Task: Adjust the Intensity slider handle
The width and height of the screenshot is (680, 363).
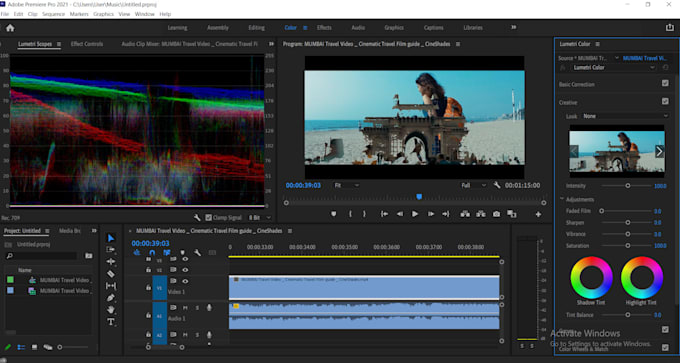Action: point(628,186)
